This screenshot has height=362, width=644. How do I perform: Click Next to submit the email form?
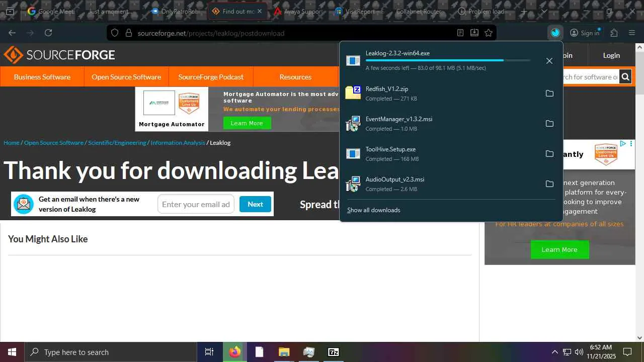pos(255,204)
